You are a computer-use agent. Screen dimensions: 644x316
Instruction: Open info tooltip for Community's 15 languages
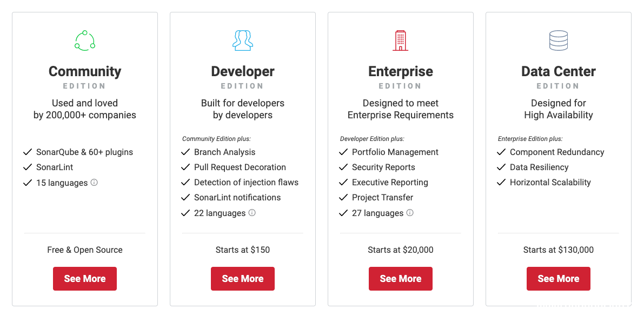pos(95,183)
